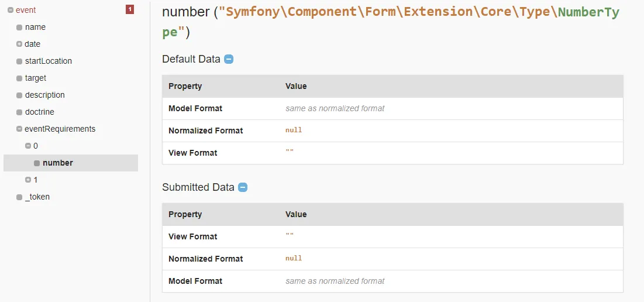Select the event form label
Image resolution: width=644 pixels, height=302 pixels.
tap(26, 10)
